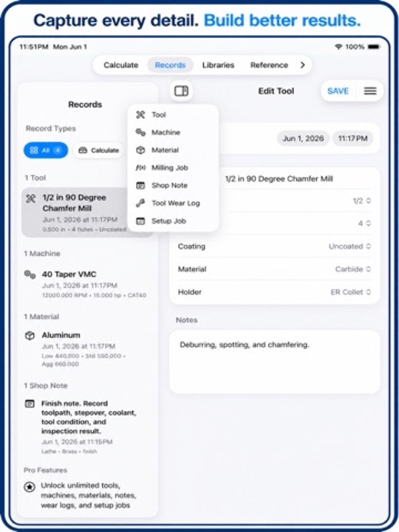Change the Jun 1, 2026 date
The height and width of the screenshot is (532, 399).
pos(303,138)
